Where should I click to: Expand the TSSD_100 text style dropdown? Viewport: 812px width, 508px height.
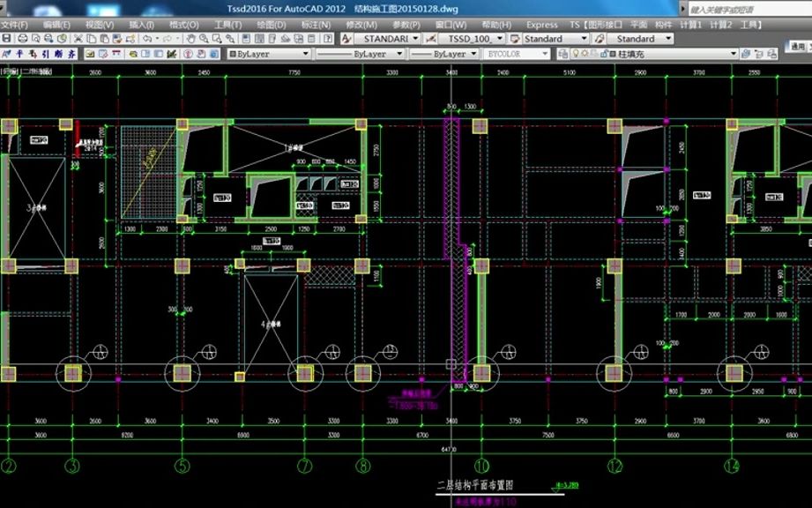(499, 39)
